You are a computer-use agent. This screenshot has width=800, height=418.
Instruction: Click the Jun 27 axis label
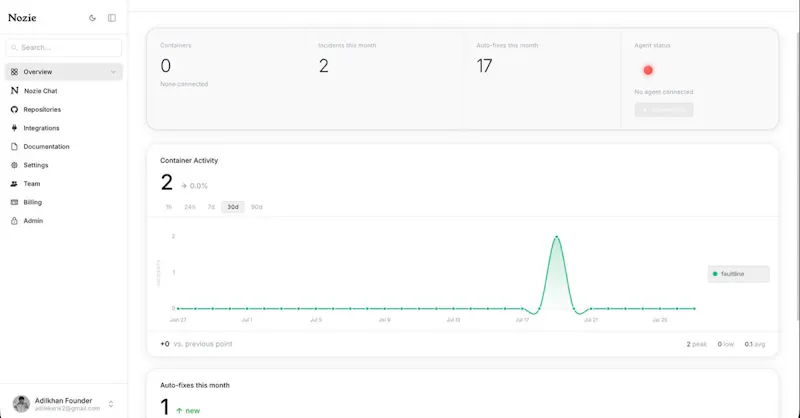coord(178,320)
